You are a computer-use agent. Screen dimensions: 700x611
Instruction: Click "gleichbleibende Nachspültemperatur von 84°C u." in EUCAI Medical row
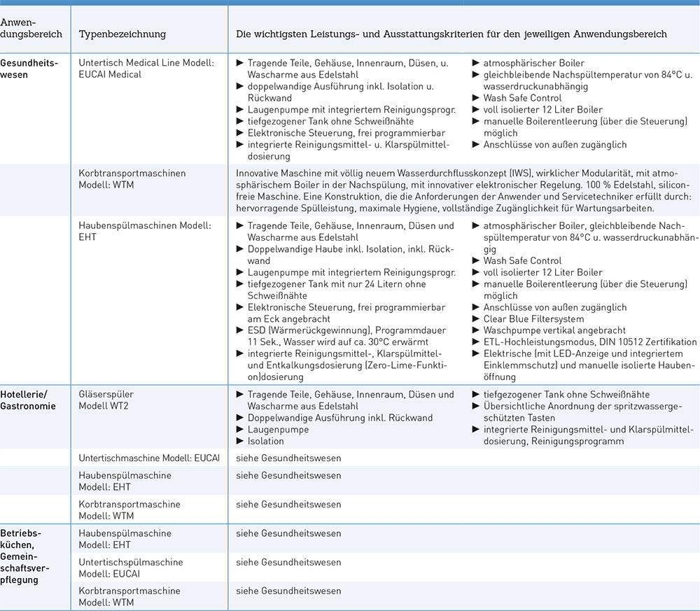pos(587,74)
